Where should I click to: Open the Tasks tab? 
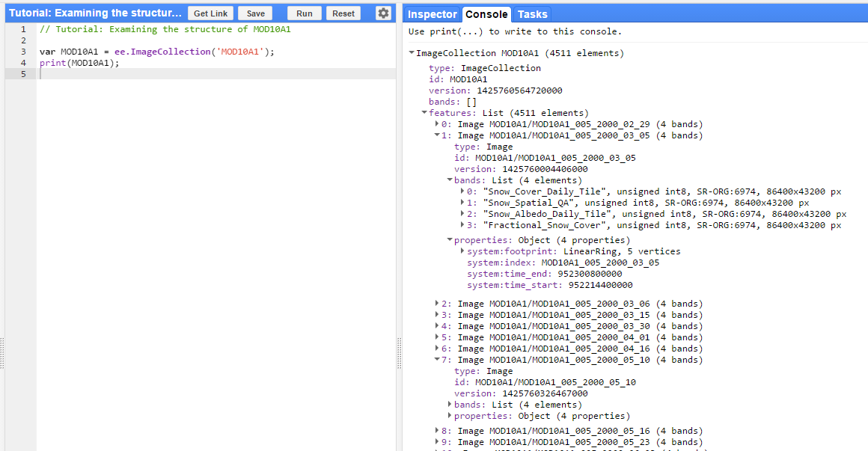[x=533, y=13]
